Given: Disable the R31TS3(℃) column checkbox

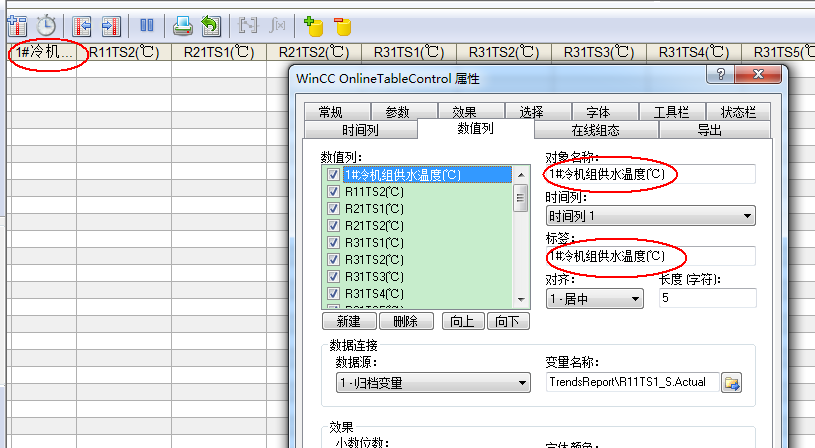Looking at the screenshot, I should pyautogui.click(x=333, y=276).
